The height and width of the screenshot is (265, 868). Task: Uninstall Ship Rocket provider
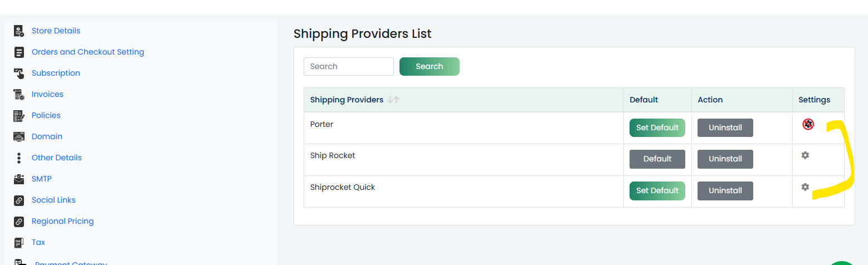[725, 159]
